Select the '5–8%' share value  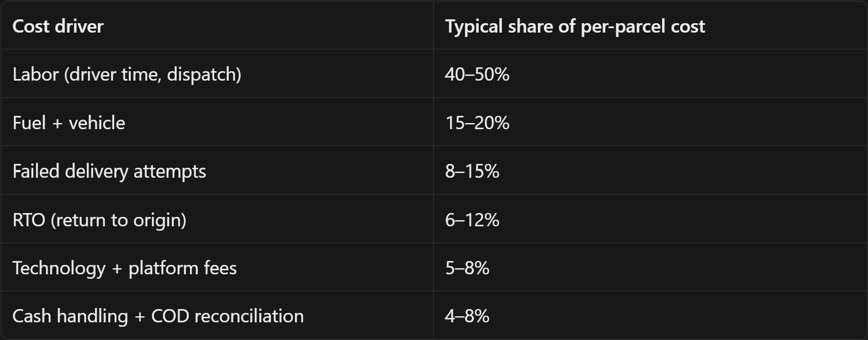click(x=467, y=268)
